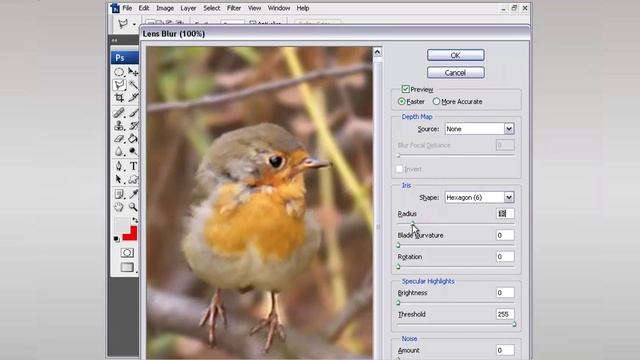Select the Crop tool
Viewport: 640px width, 360px height.
[119, 98]
